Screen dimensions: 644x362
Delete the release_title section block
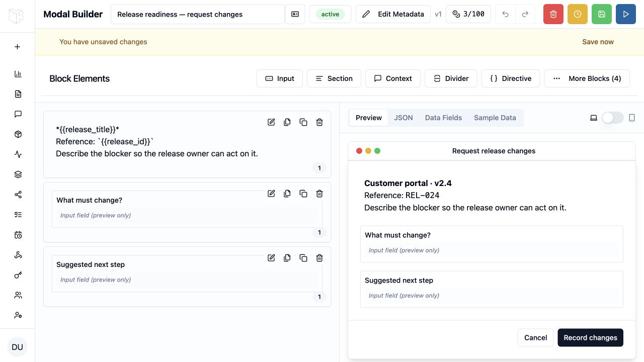coord(319,122)
